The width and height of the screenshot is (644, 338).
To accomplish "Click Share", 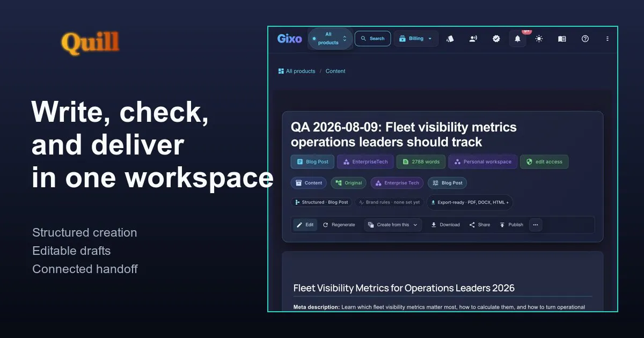I will click(x=480, y=225).
